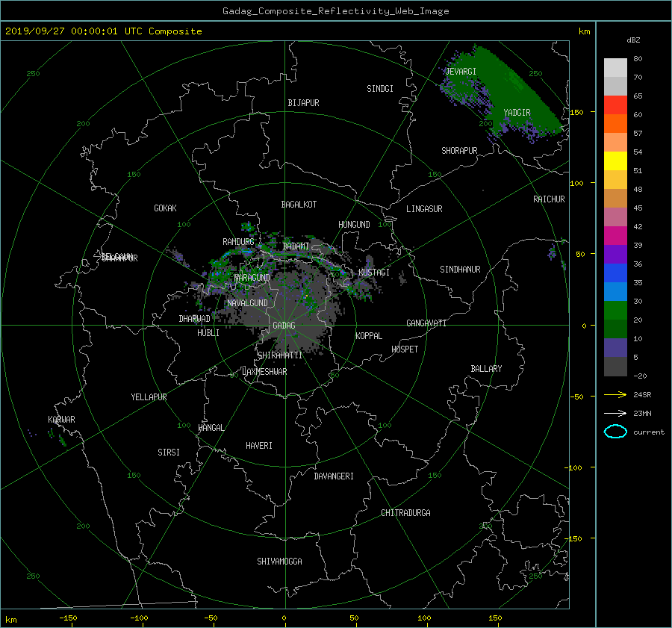The image size is (672, 628).
Task: Select the bright green 30 dBZ swatch
Action: 615,311
